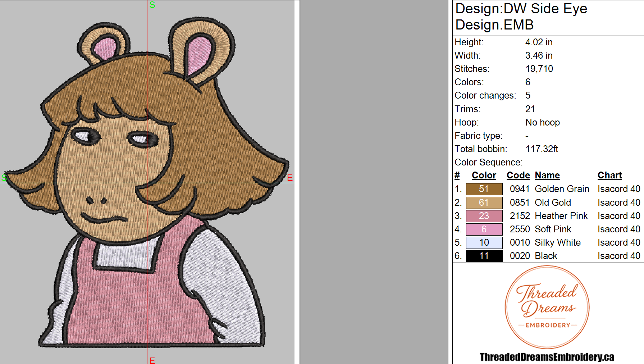
Task: Click the green S start marker at top
Action: 152,5
